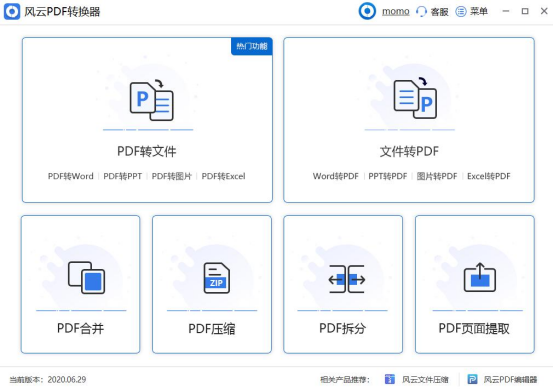The width and height of the screenshot is (554, 390).
Task: Click the PDF合并 merge icon
Action: pos(87,278)
